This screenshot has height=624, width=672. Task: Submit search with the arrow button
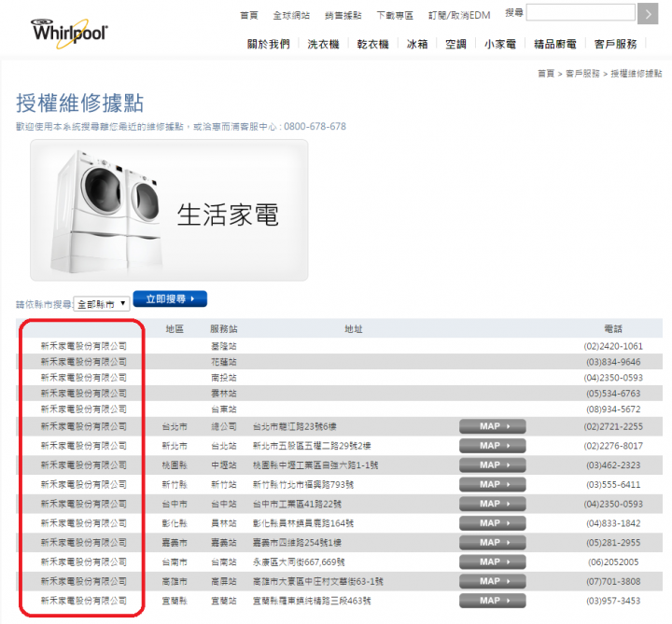[648, 14]
